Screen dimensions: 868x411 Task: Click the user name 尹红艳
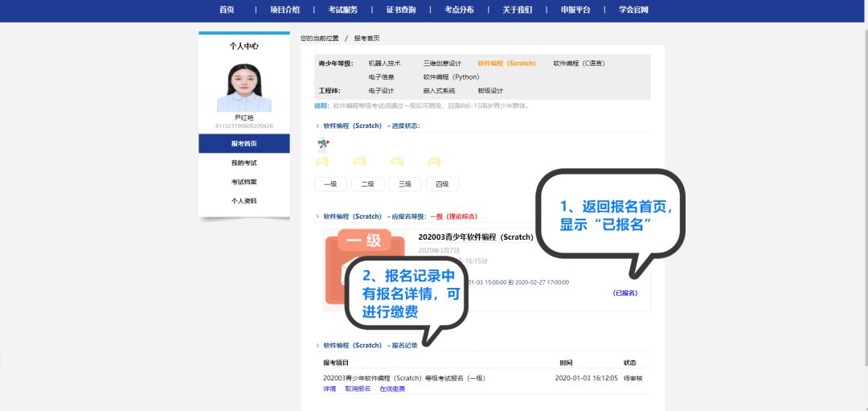click(244, 118)
